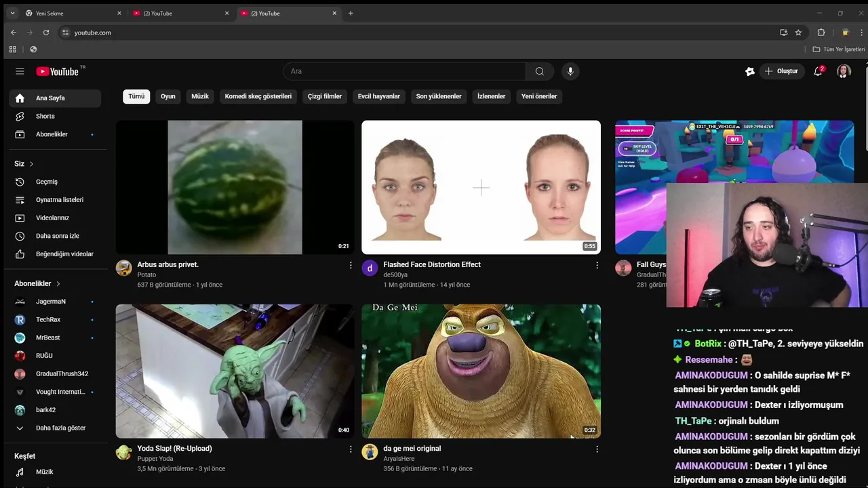Activate voice search microphone

[570, 71]
